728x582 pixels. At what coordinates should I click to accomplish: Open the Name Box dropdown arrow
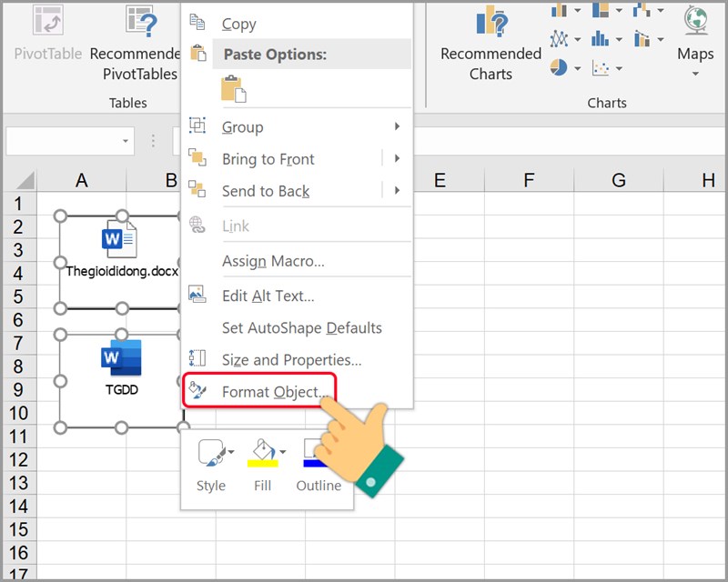point(126,141)
